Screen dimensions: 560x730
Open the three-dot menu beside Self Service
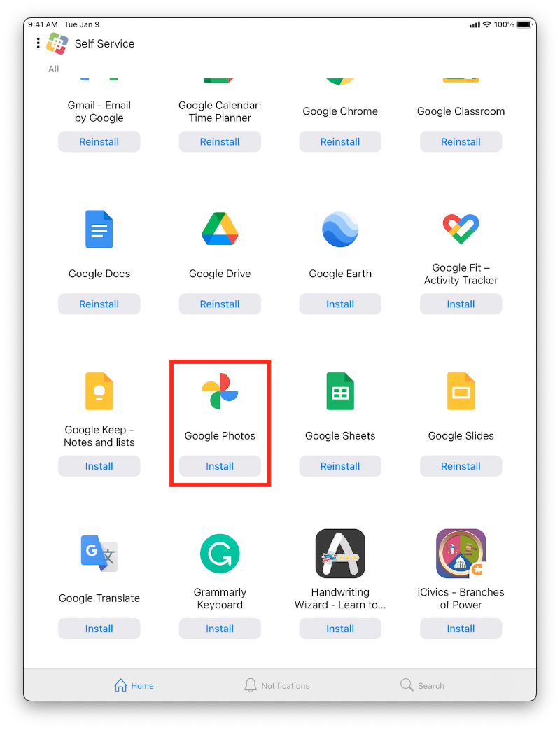38,43
